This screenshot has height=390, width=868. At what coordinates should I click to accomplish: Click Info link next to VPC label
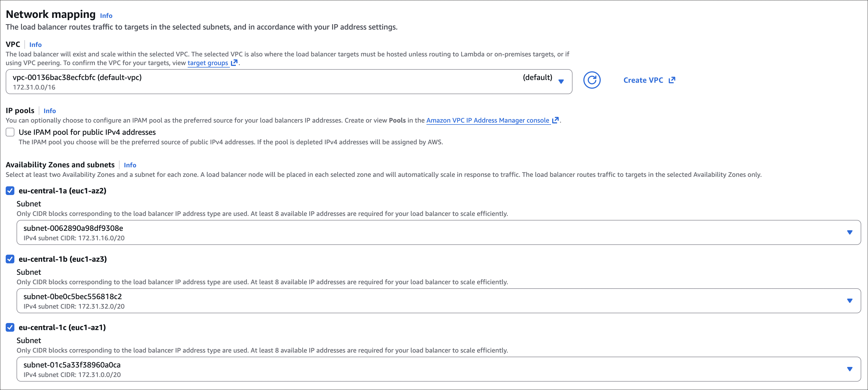[36, 45]
